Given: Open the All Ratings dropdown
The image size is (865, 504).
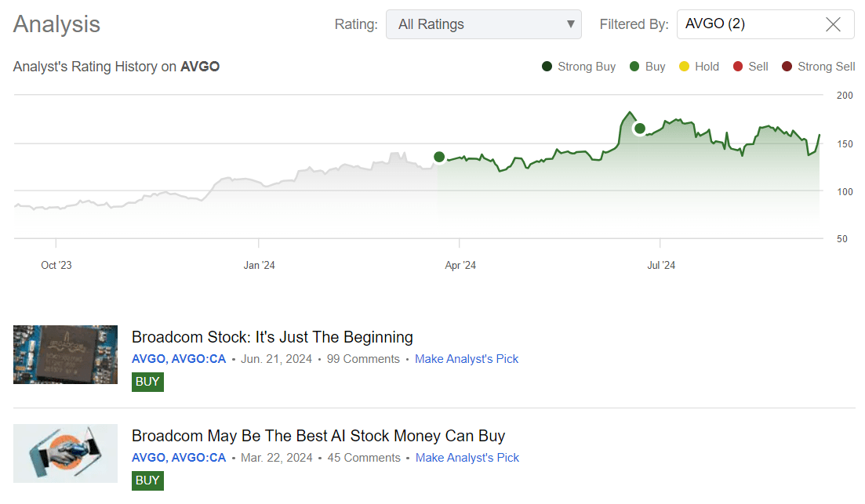Looking at the screenshot, I should click(482, 24).
